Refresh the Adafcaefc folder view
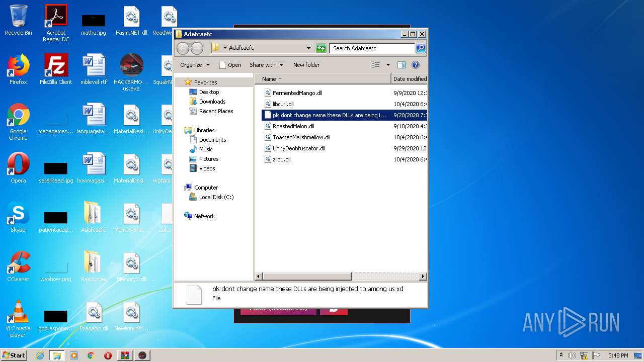The image size is (644, 362). click(321, 48)
